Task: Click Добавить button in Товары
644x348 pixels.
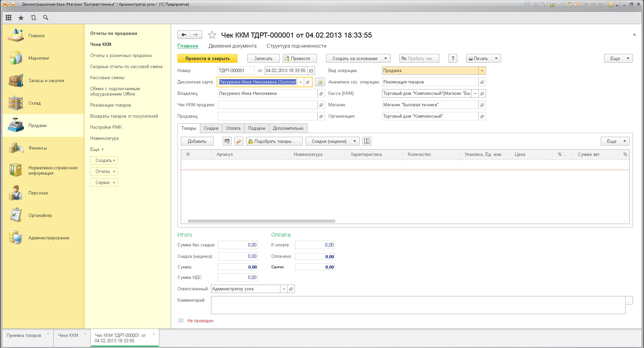Action: coord(197,141)
